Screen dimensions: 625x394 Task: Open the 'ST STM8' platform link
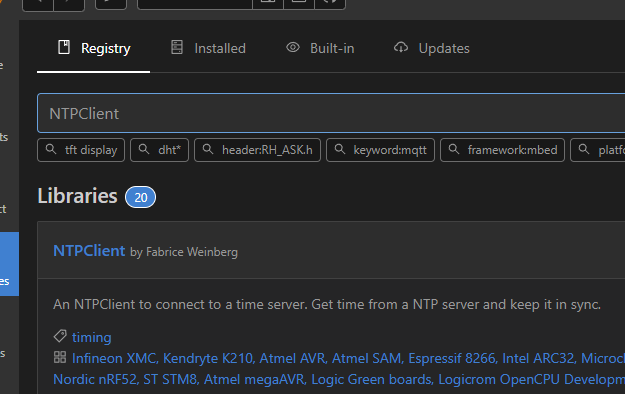(x=170, y=379)
